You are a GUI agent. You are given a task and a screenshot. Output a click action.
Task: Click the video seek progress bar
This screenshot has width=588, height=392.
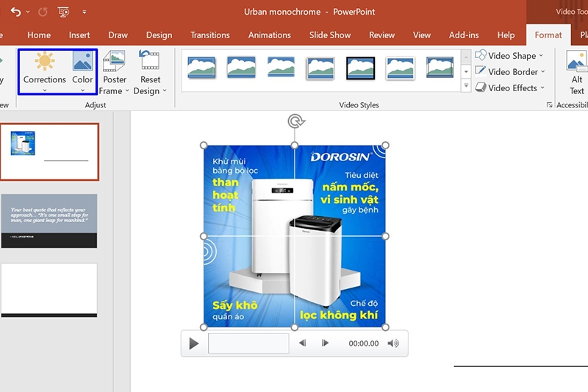click(248, 343)
